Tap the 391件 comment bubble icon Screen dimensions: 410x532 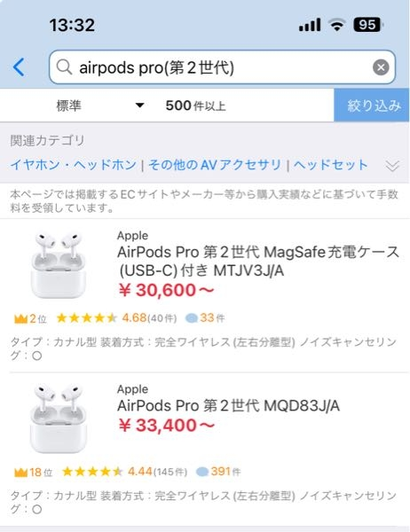click(202, 472)
